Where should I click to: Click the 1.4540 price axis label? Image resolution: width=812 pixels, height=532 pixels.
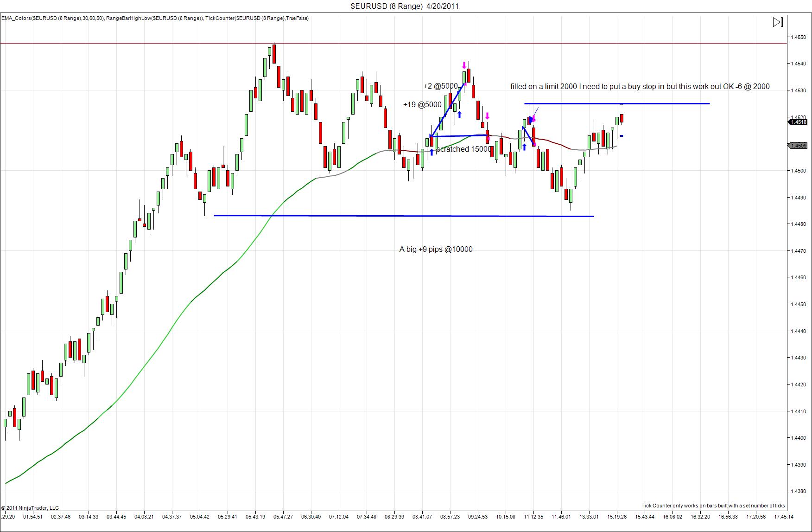coord(799,64)
